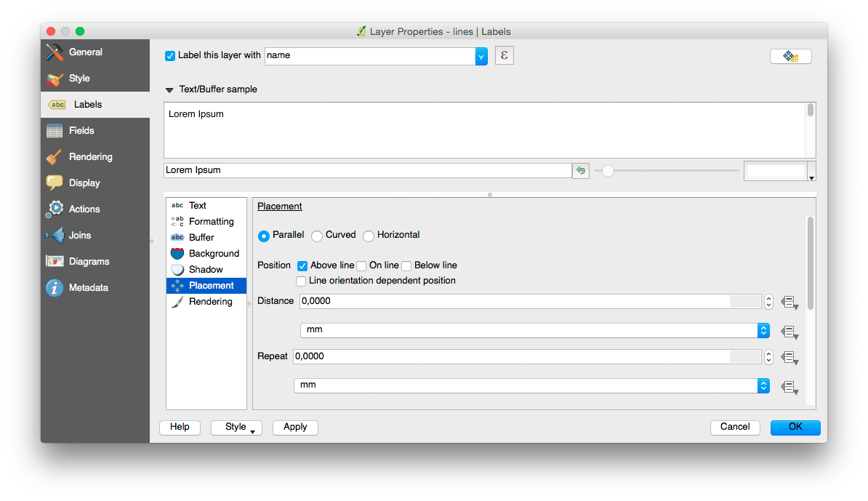This screenshot has height=501, width=868.
Task: Open the Display speech bubble icon
Action: 55,183
